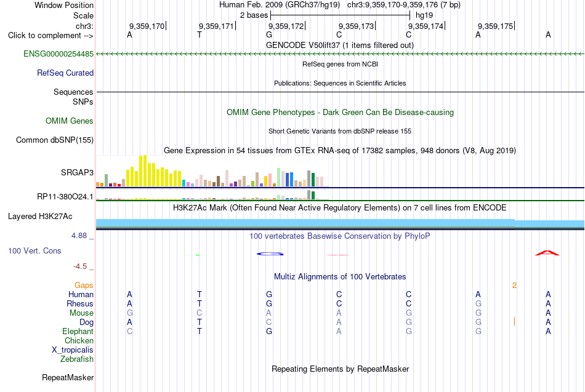585x392 pixels.
Task: Click the RepeatMasker track label
Action: [x=68, y=377]
